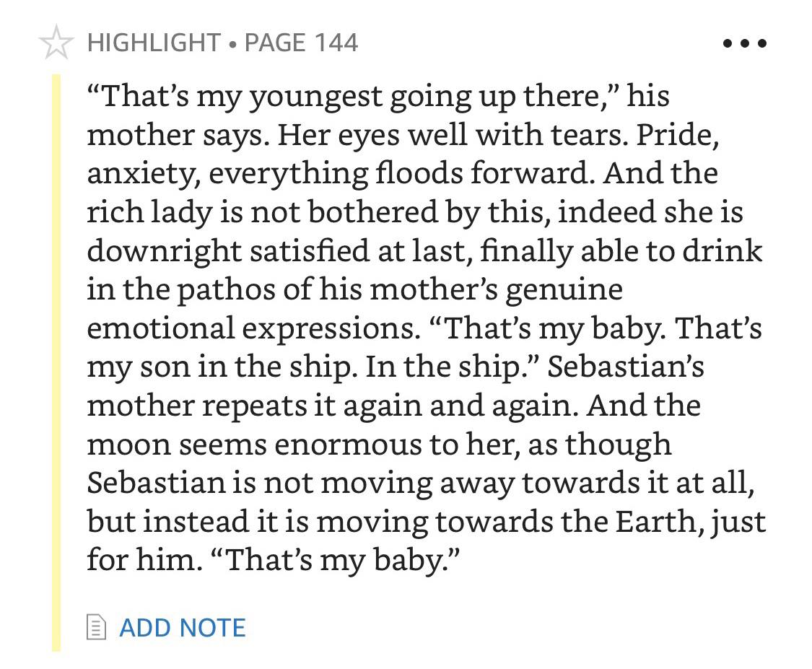Click the ADD NOTE link
812x669 pixels.
[x=183, y=628]
